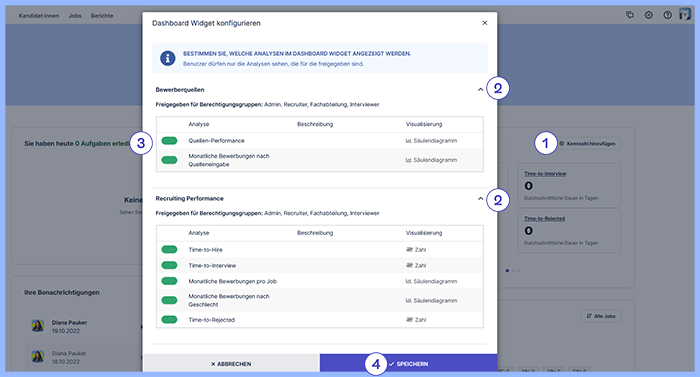Open the help question mark icon
The width and height of the screenshot is (700, 377).
point(667,15)
